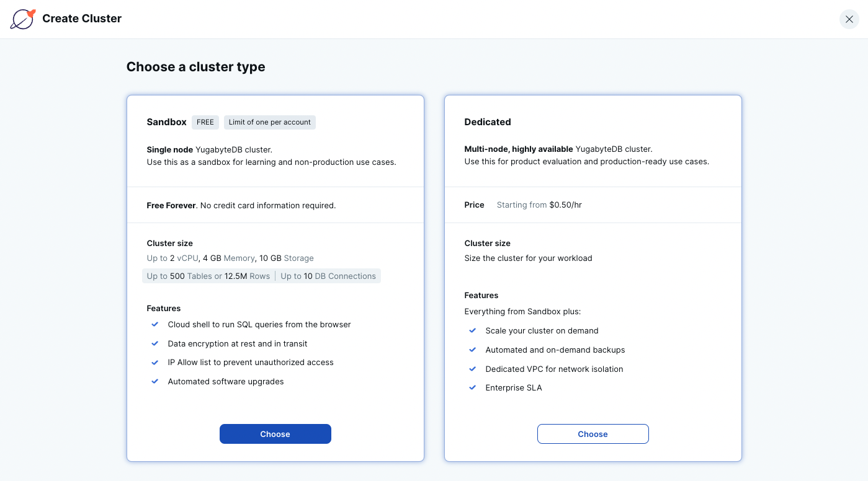
Task: Click the checkmark beside Data encryption feature
Action: [x=155, y=343]
